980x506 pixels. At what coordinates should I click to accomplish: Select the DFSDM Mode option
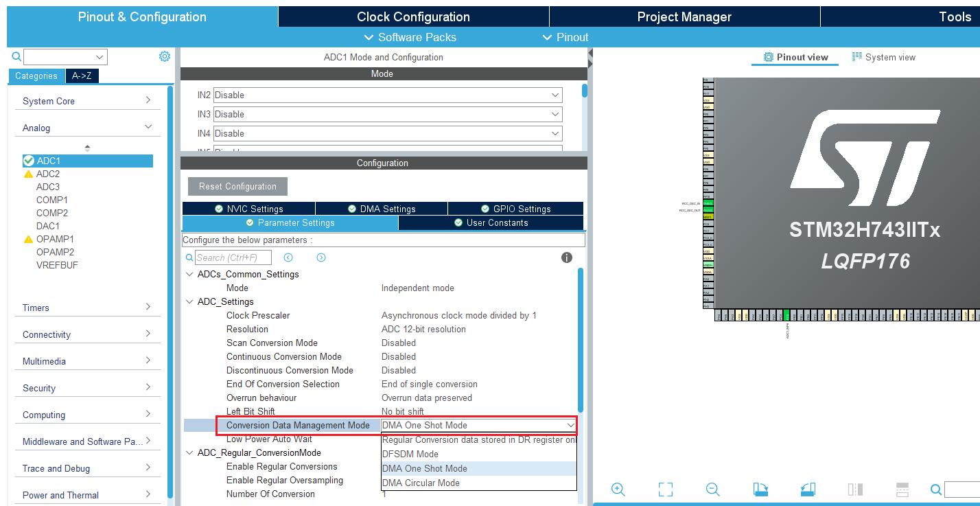[479, 454]
